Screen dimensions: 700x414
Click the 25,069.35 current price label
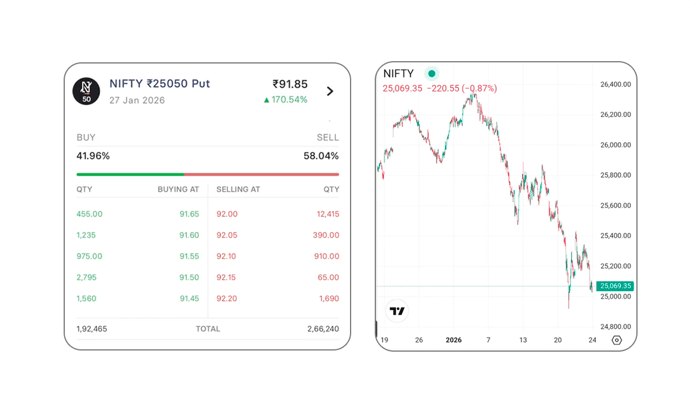tap(613, 286)
